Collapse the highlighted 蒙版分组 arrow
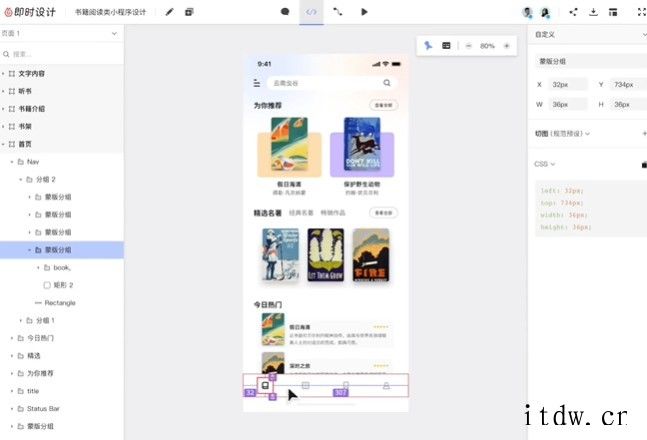 coord(29,250)
